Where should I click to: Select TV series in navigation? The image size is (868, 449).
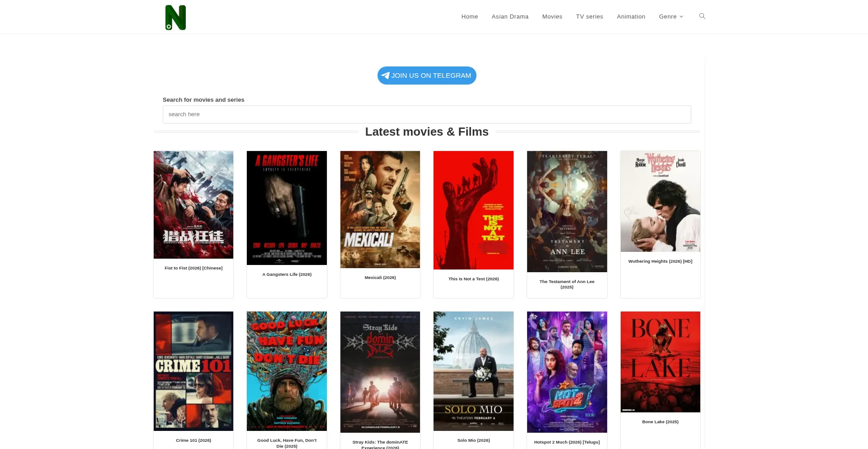pyautogui.click(x=590, y=17)
